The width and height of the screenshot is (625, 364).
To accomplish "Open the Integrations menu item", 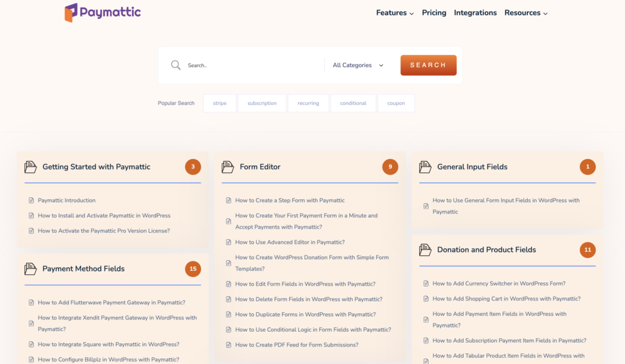I will (x=475, y=13).
